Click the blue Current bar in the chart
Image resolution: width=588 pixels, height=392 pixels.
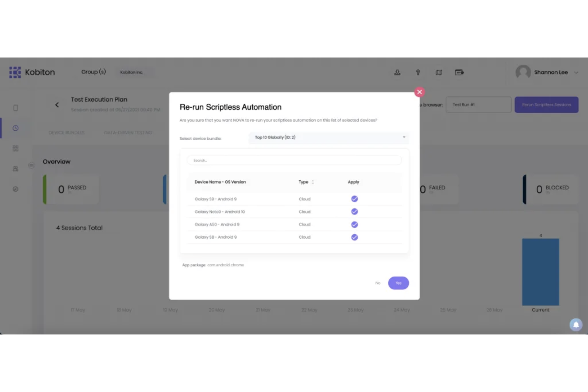(x=540, y=272)
